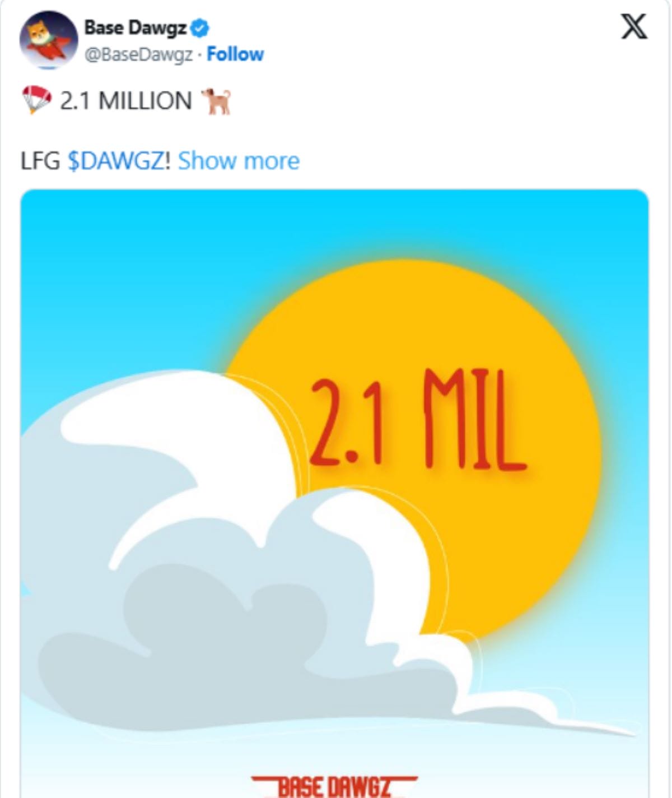
Task: Click the X logo
Action: click(x=634, y=27)
